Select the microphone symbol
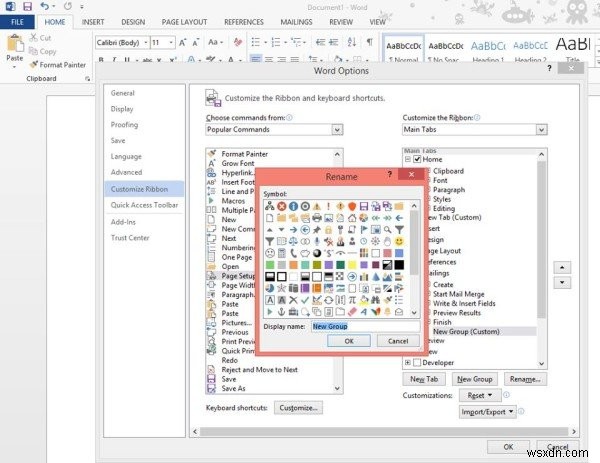 pyautogui.click(x=317, y=241)
